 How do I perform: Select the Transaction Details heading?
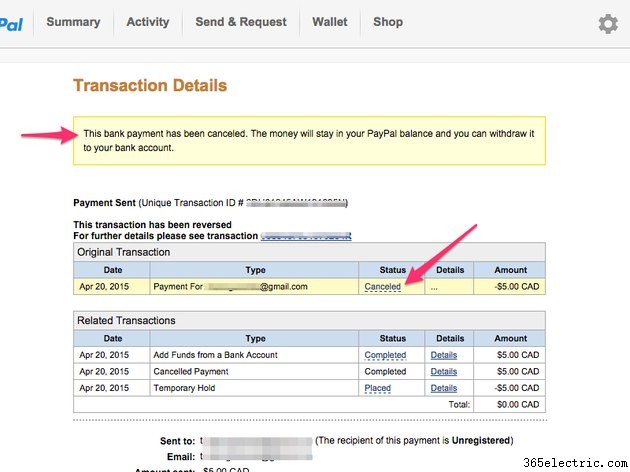pos(150,86)
